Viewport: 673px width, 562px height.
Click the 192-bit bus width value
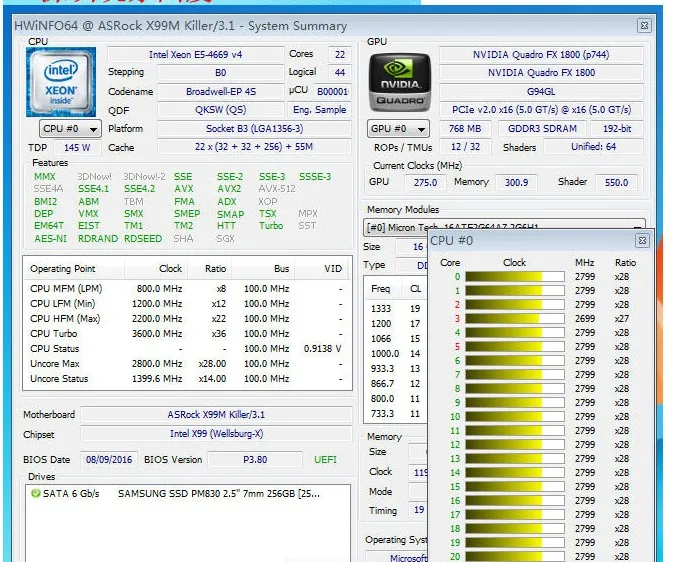[617, 128]
